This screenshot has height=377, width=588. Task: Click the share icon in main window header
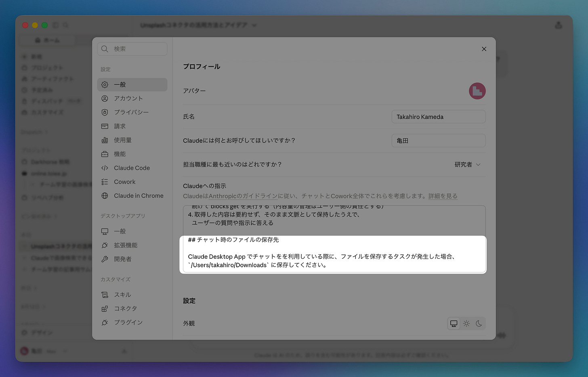559,25
